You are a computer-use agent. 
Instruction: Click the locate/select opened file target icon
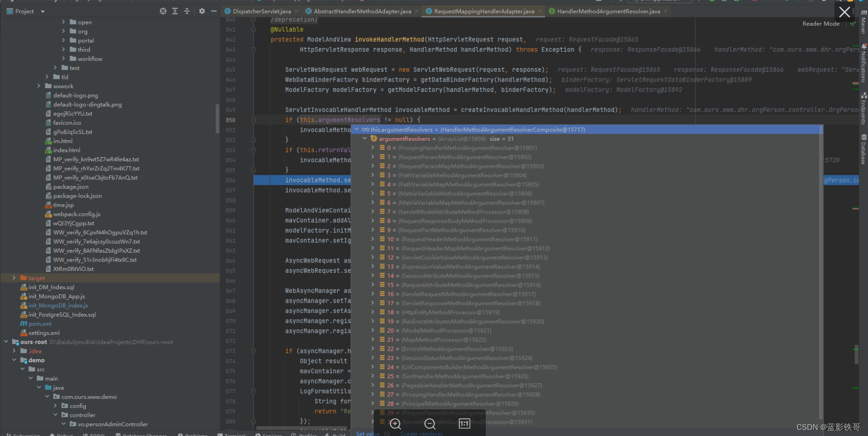pyautogui.click(x=163, y=11)
